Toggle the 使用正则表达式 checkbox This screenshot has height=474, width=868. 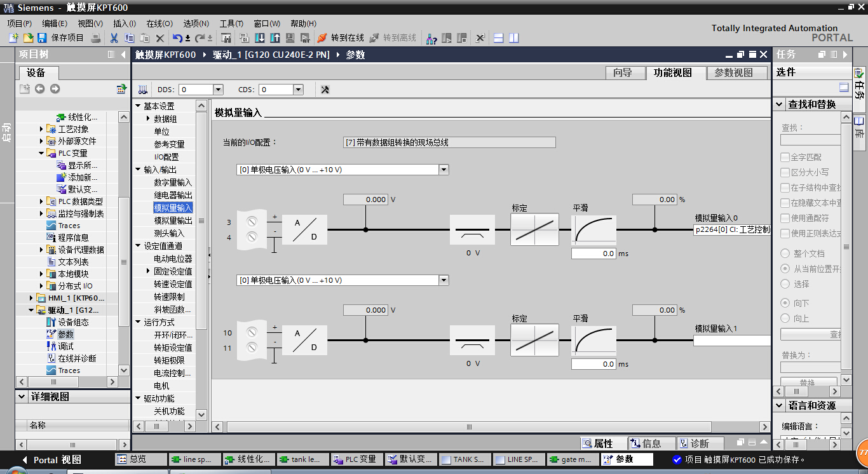785,233
